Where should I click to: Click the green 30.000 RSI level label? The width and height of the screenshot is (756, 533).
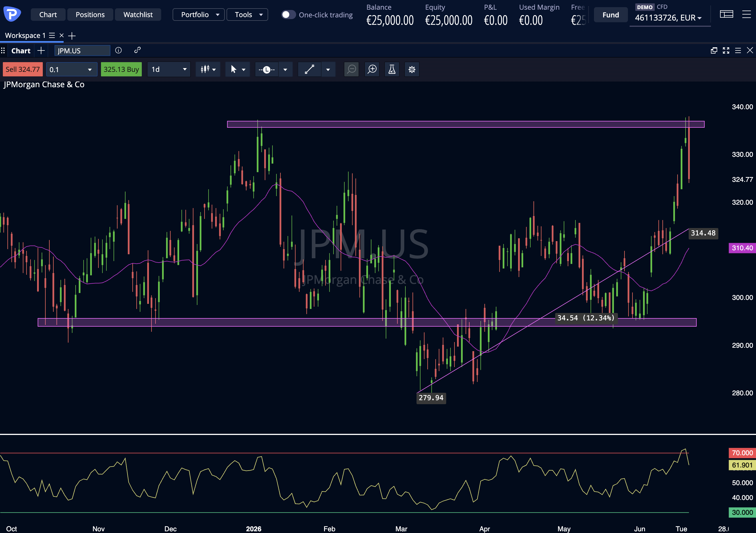(x=742, y=512)
